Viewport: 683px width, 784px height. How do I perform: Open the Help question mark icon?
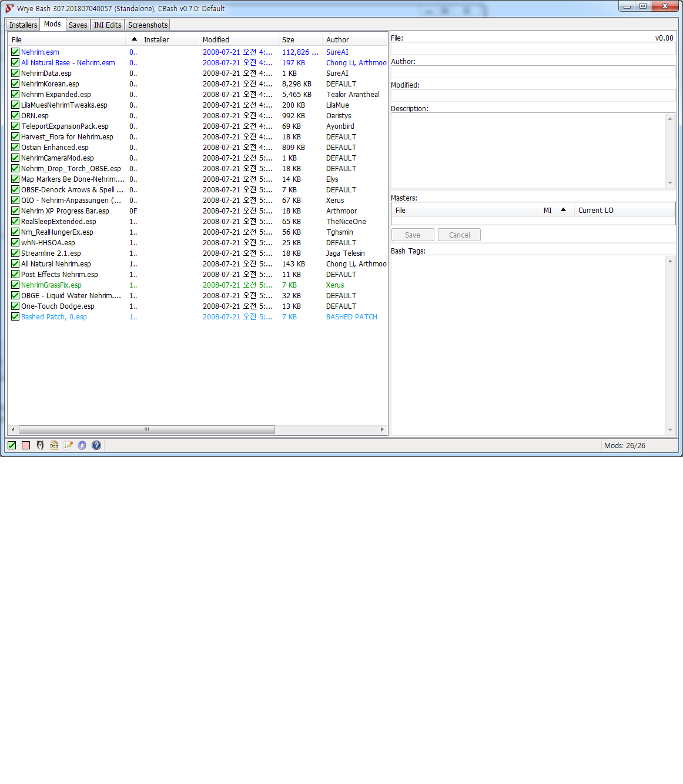tap(96, 445)
